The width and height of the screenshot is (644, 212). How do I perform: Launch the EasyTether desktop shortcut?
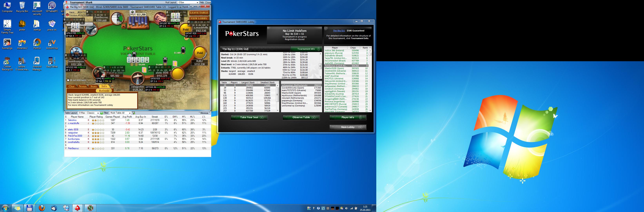coord(52,62)
